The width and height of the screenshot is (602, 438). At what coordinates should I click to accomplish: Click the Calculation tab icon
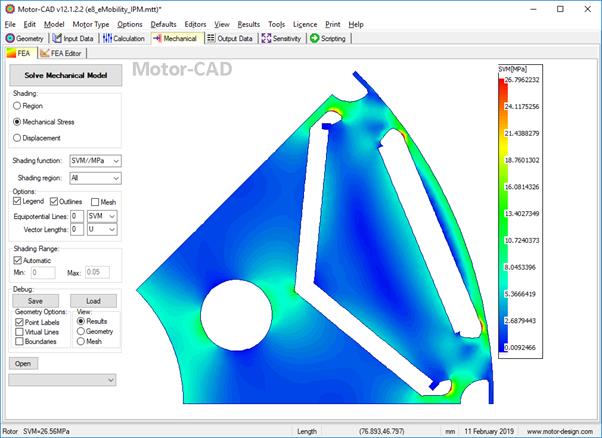(108, 38)
